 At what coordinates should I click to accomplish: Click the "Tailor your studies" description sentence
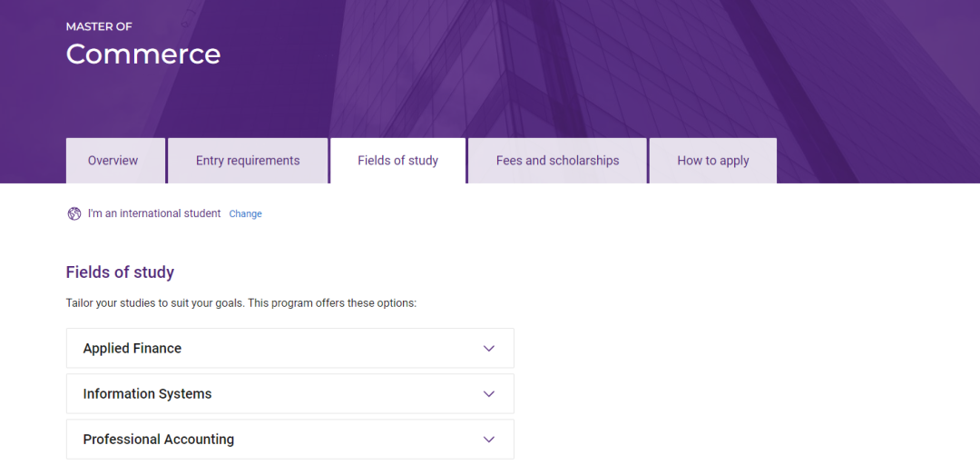pyautogui.click(x=241, y=303)
